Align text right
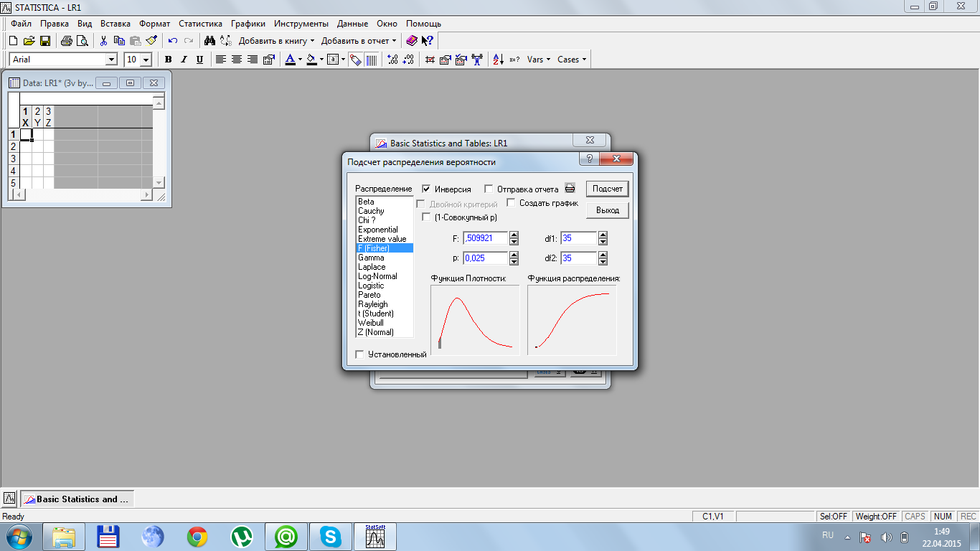 (x=253, y=60)
